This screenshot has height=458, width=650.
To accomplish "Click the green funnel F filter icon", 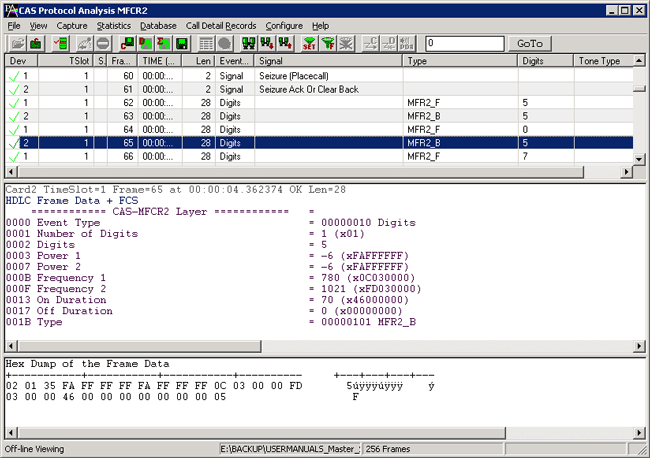I will tap(327, 44).
